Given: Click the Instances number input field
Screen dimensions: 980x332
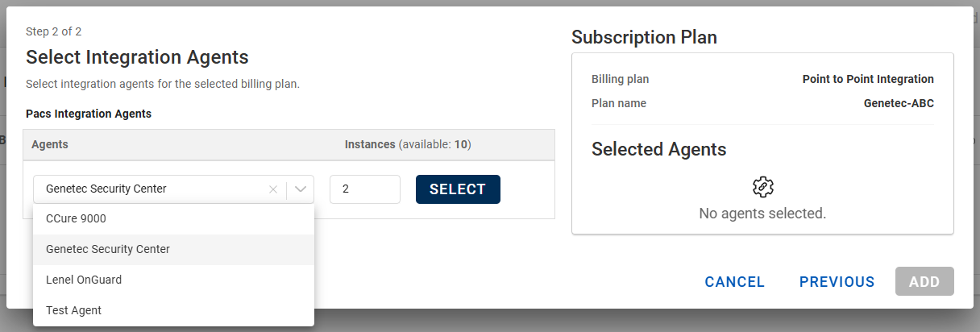Looking at the screenshot, I should tap(364, 189).
